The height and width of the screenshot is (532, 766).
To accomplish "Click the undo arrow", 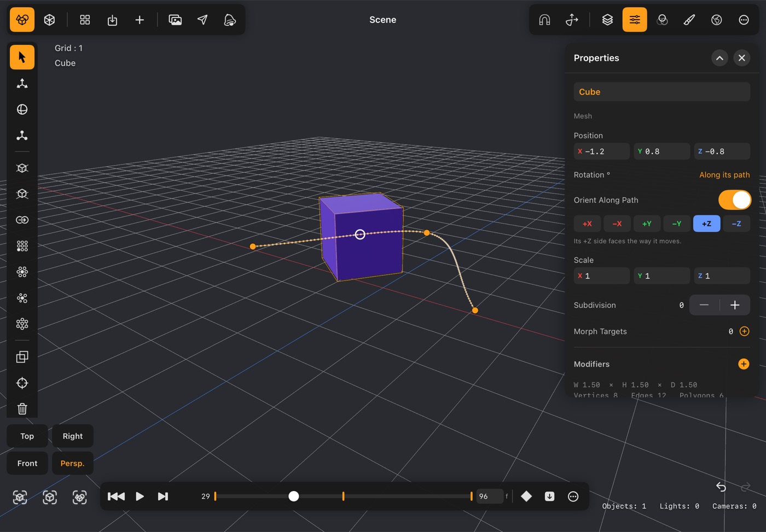I will pyautogui.click(x=721, y=487).
